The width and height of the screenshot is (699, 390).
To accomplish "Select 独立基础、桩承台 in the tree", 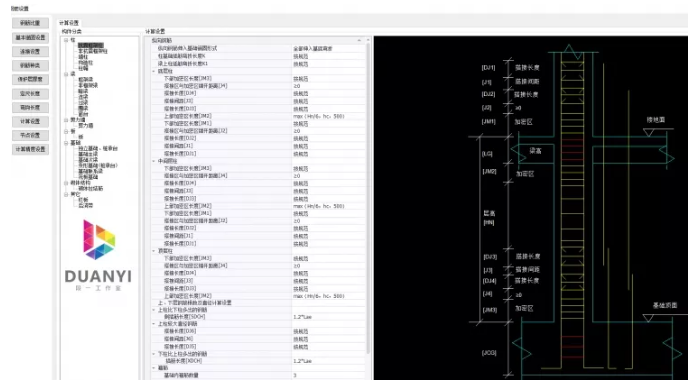I will click(98, 148).
